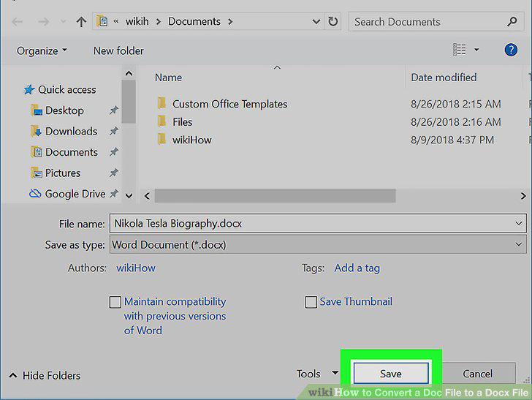The image size is (532, 400).
Task: Open the File name dropdown arrow
Action: point(518,224)
